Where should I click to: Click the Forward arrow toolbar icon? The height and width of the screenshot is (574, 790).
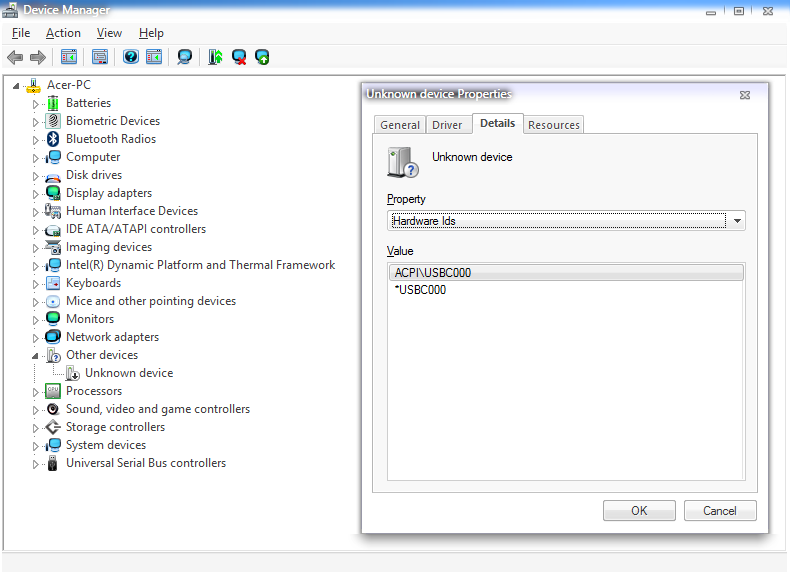pos(38,57)
